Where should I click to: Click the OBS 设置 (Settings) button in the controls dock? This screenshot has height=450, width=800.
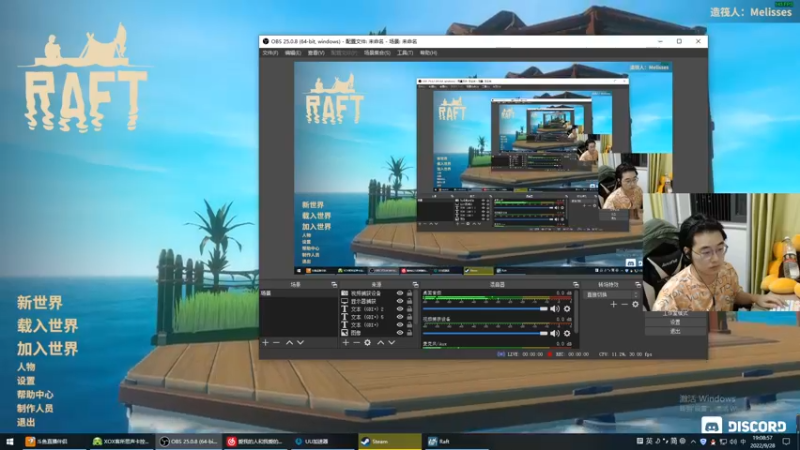coord(676,322)
